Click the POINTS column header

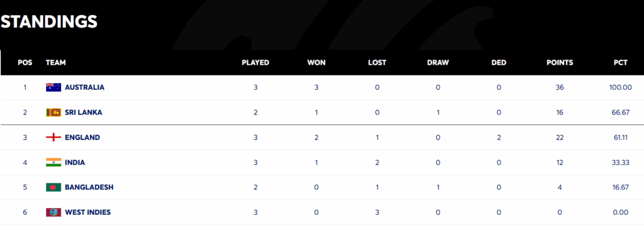(560, 63)
